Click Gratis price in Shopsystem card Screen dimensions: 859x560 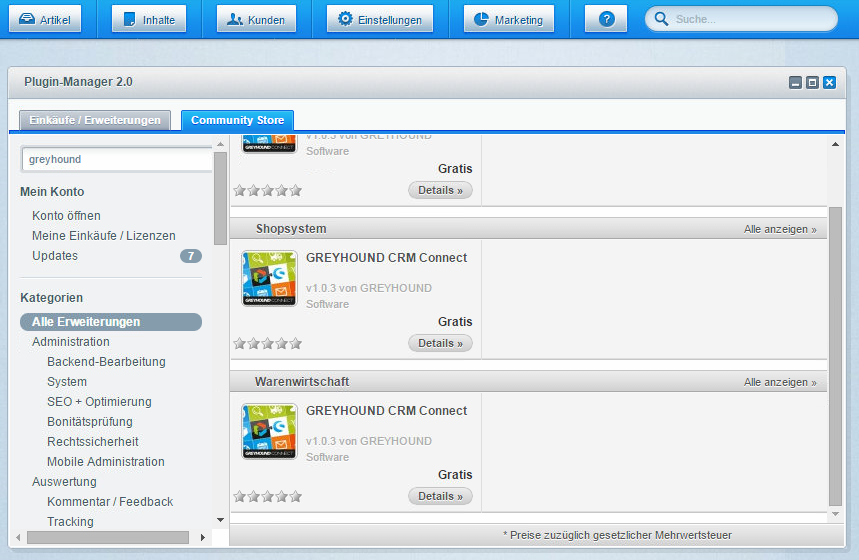pos(455,322)
